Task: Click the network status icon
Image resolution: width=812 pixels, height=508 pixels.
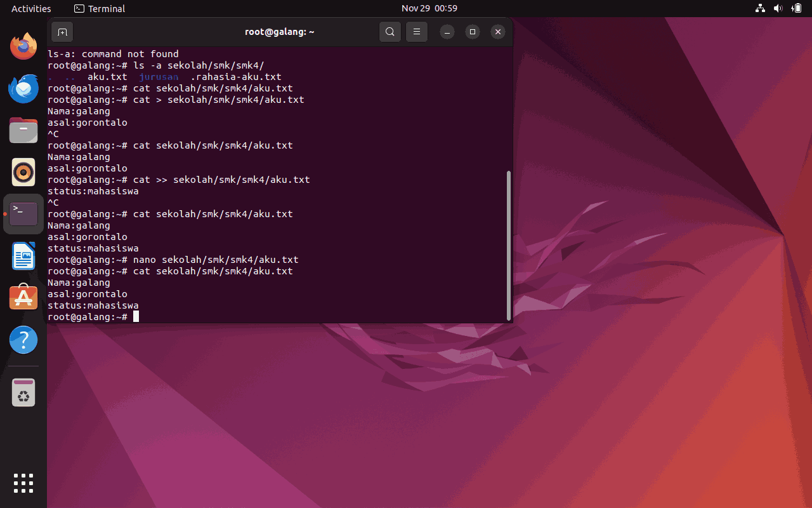Action: click(761, 8)
